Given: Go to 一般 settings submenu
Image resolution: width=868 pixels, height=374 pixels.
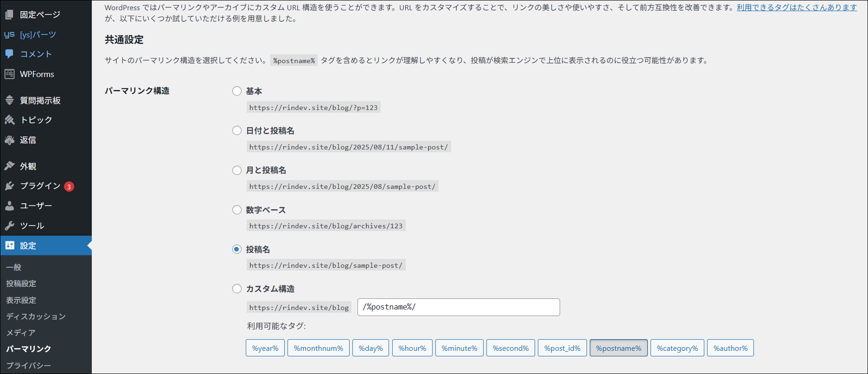Looking at the screenshot, I should (x=14, y=267).
